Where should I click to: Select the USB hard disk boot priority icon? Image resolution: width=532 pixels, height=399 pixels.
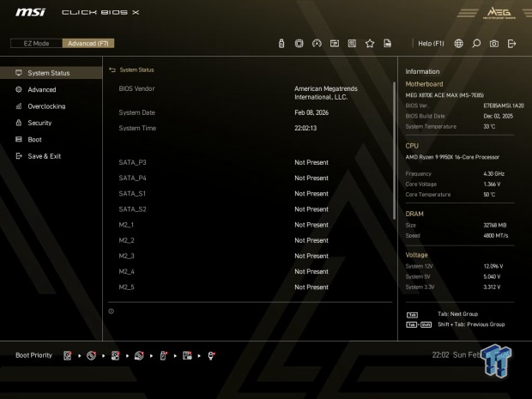115,355
